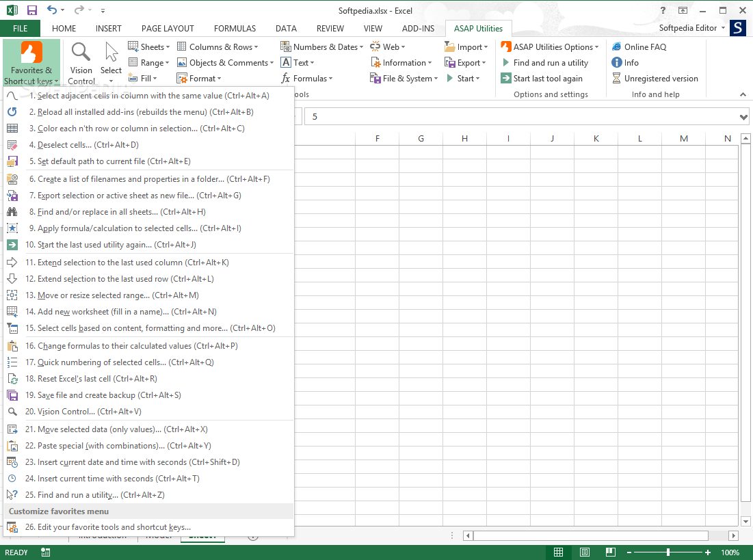Switch to the INSERT tab

point(109,28)
